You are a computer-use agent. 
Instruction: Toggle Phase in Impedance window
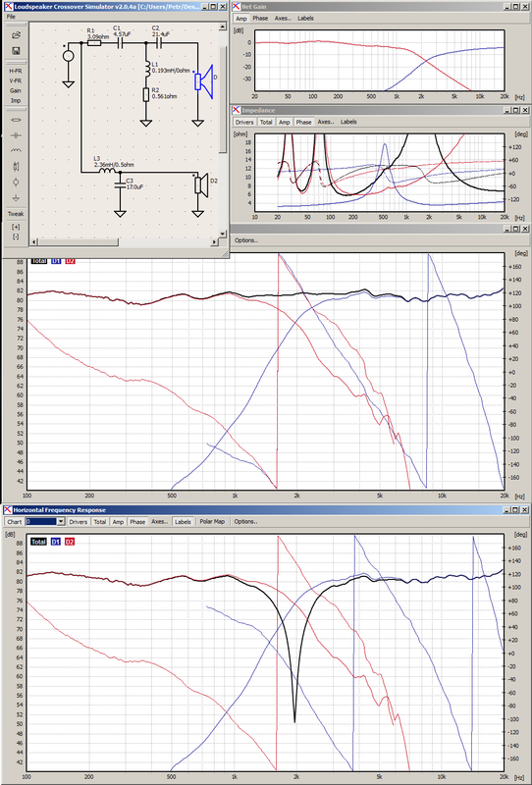click(x=303, y=122)
